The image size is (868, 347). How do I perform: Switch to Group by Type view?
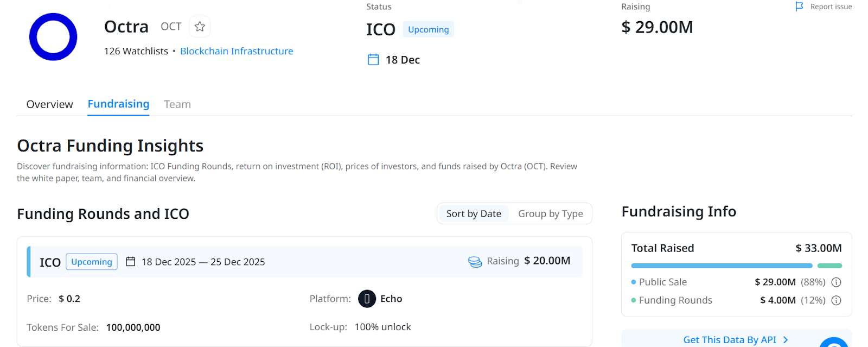click(x=550, y=214)
